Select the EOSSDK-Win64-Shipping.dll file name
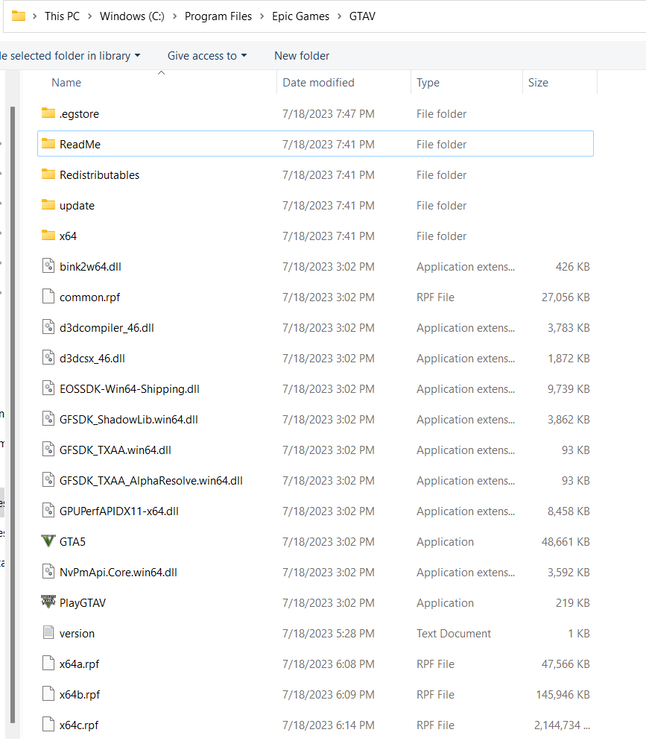The width and height of the screenshot is (646, 750). tap(129, 389)
